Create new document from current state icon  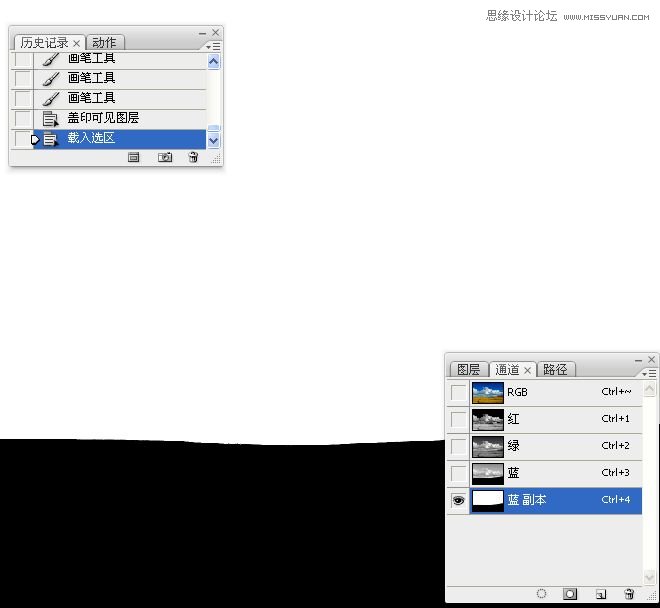coord(134,158)
